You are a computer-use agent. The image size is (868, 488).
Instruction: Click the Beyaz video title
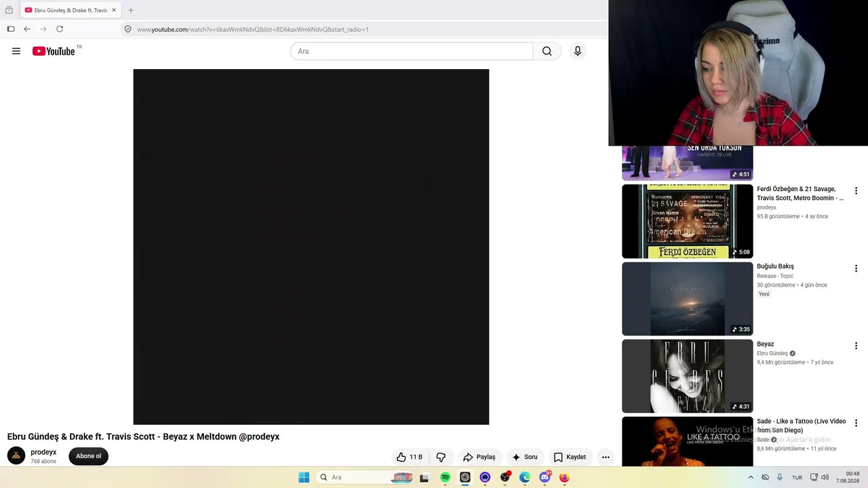[766, 344]
